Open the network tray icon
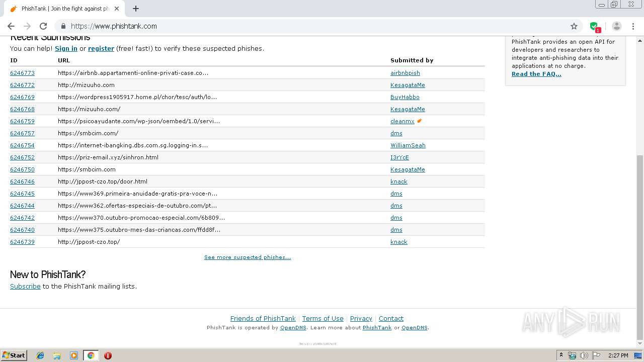Image resolution: width=644 pixels, height=362 pixels. [572, 355]
